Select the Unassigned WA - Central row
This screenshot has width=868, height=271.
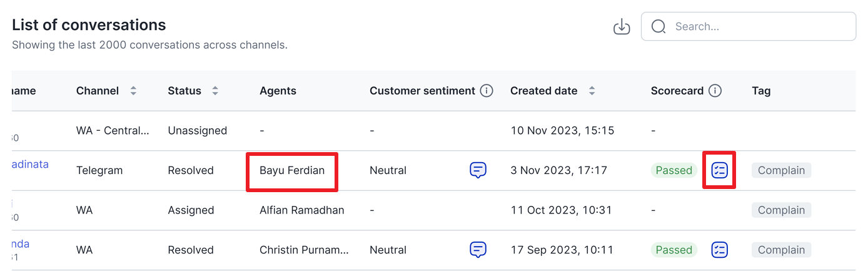[433, 131]
